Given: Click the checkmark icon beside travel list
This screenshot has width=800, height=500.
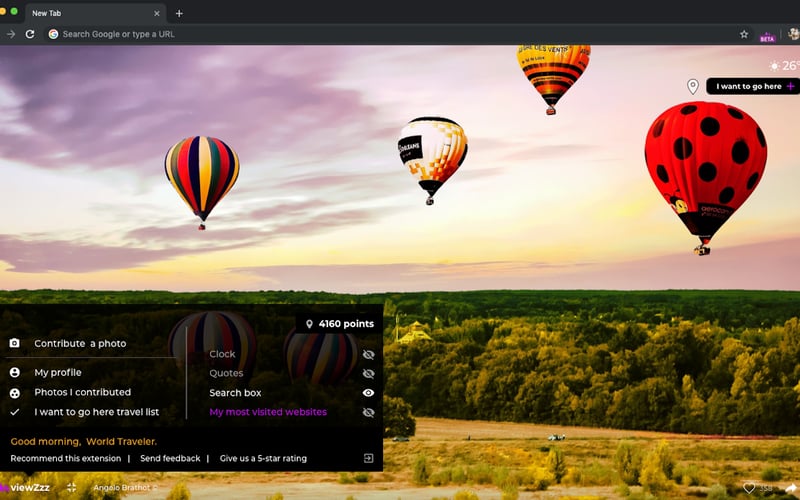Looking at the screenshot, I should 15,412.
